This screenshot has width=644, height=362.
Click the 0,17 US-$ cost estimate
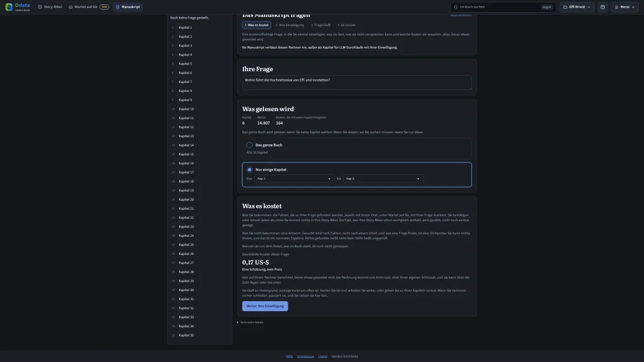256,262
